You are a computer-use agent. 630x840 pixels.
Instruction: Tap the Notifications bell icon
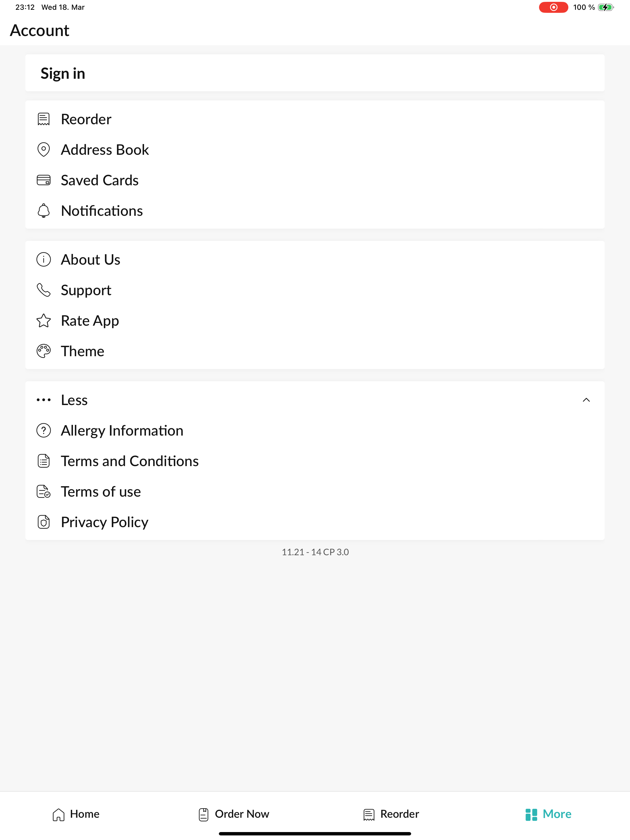(44, 211)
